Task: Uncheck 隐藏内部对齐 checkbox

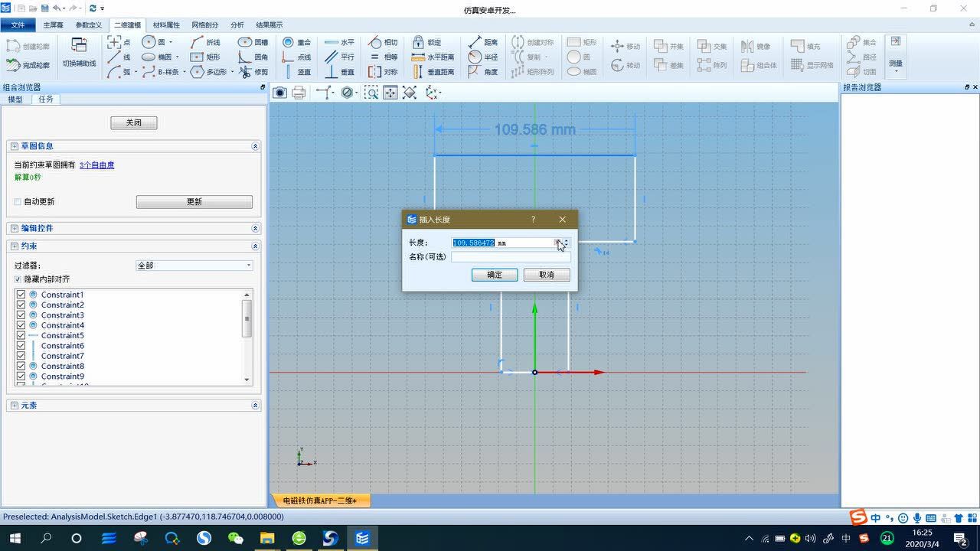Action: [x=18, y=279]
